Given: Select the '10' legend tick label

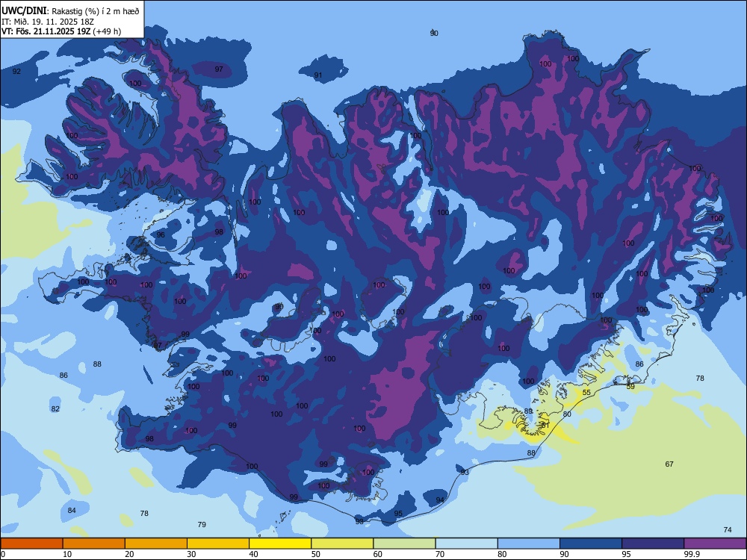Looking at the screenshot, I should (x=67, y=554).
